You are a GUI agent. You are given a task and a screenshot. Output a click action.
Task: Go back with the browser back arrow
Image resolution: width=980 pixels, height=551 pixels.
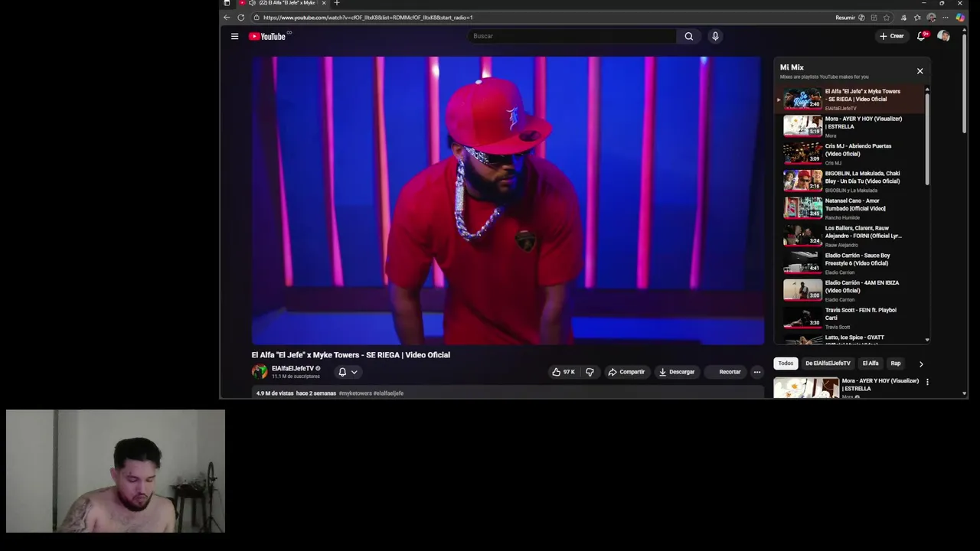[x=227, y=17]
